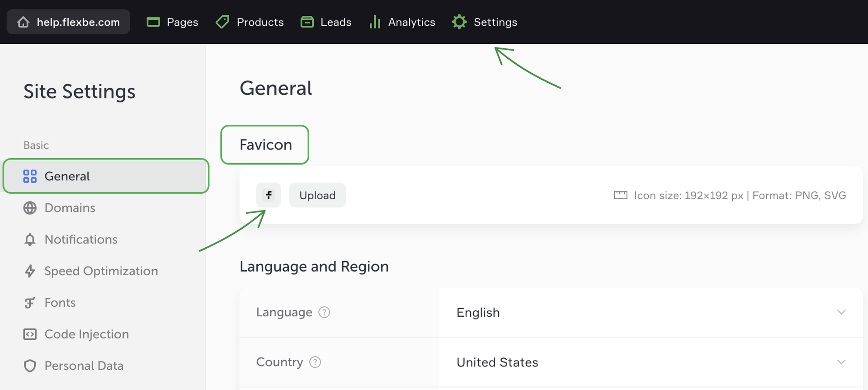This screenshot has width=868, height=390.
Task: Open Speed Optimization settings
Action: tap(101, 271)
